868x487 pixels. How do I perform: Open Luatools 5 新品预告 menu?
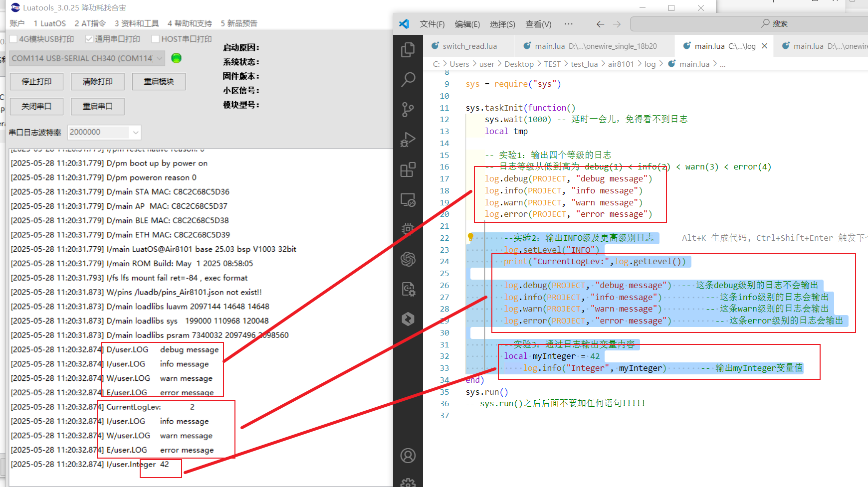[x=239, y=23]
